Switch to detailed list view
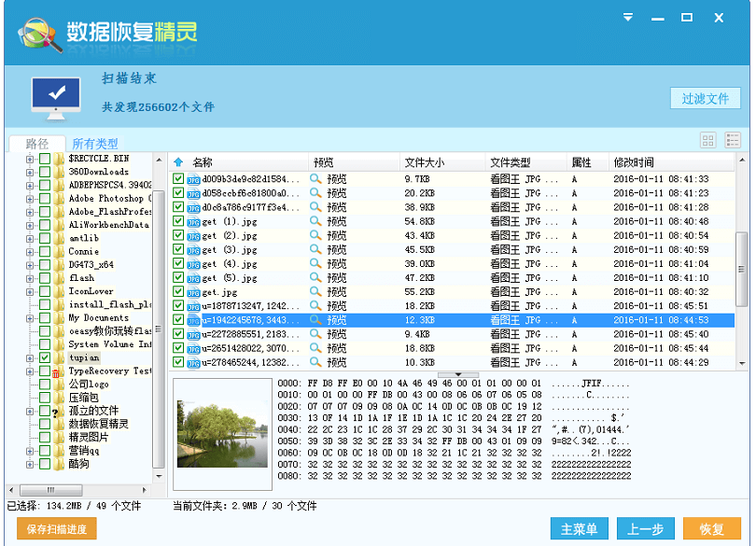Viewport: 756px width, 546px height. [x=733, y=140]
